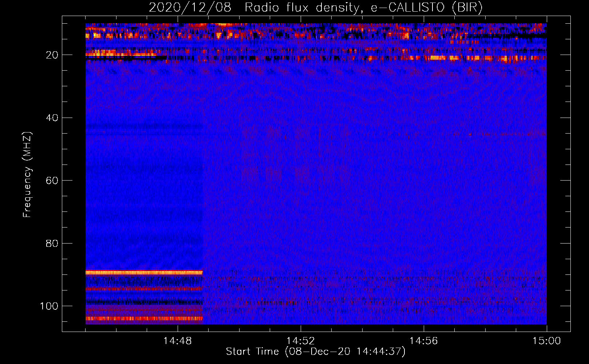Click the bright interference band at 20 MHz
Image resolution: width=589 pixels, height=364 pixels.
pyautogui.click(x=121, y=54)
